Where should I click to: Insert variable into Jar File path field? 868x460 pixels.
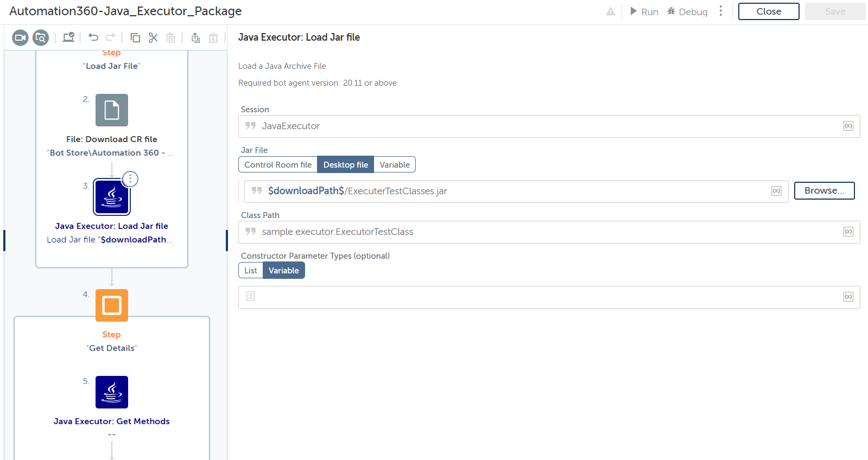click(x=777, y=191)
